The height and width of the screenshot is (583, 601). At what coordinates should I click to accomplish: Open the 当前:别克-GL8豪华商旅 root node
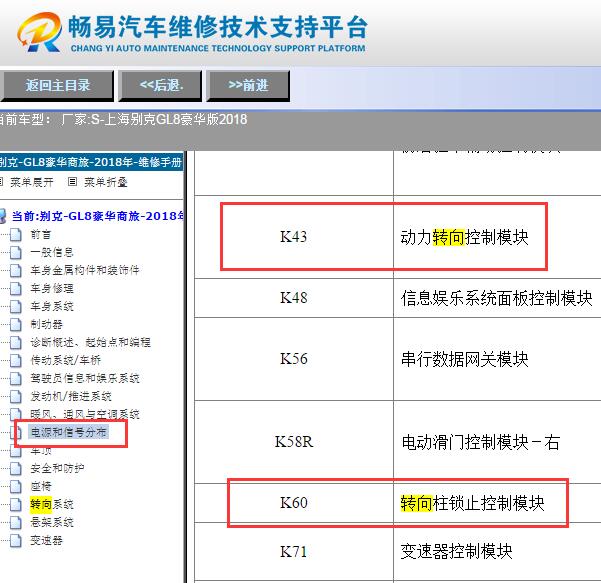pos(97,216)
